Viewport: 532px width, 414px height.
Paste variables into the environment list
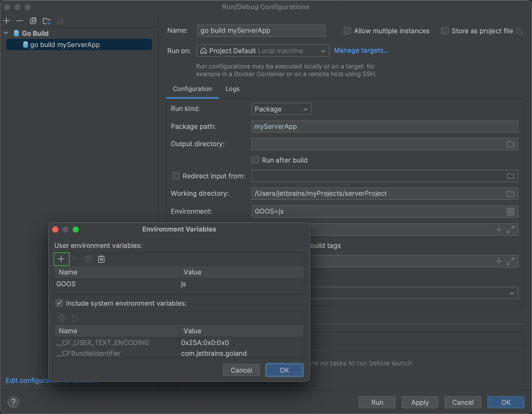pyautogui.click(x=101, y=259)
